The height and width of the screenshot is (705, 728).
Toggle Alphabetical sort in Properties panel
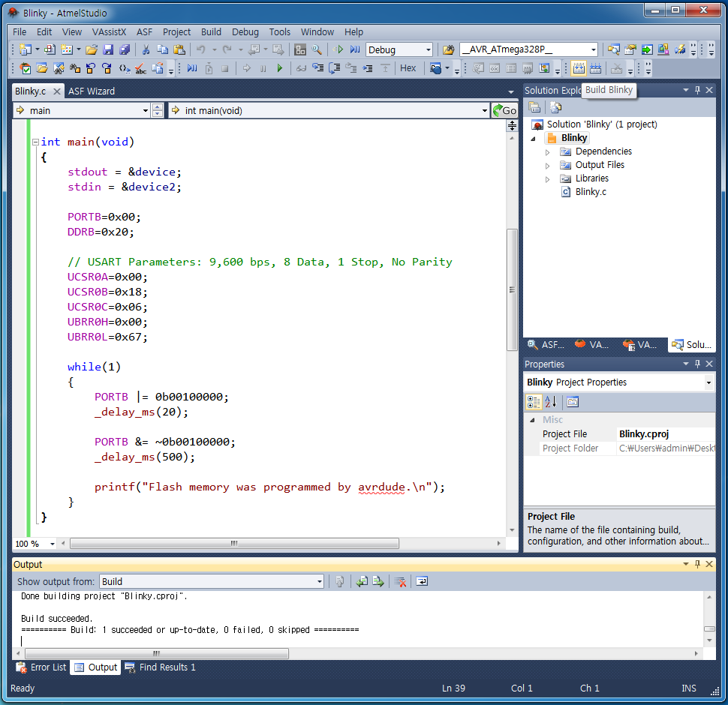pos(551,402)
